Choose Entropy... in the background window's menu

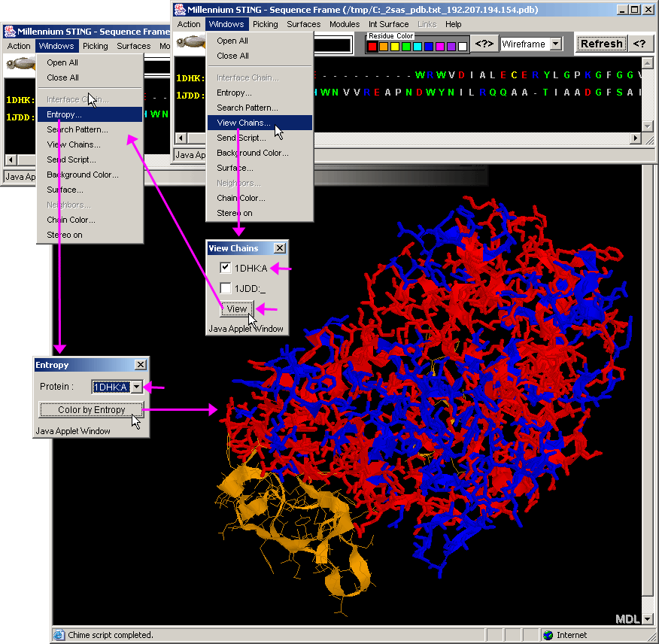pyautogui.click(x=90, y=114)
